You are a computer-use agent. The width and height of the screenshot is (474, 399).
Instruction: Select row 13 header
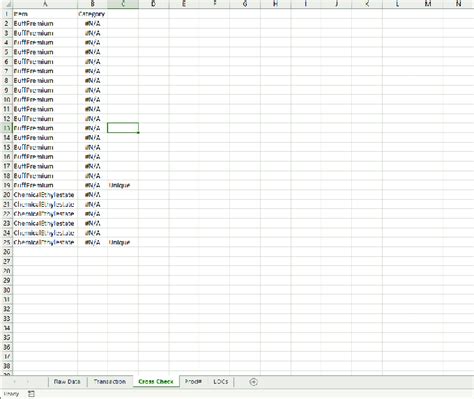click(6, 128)
